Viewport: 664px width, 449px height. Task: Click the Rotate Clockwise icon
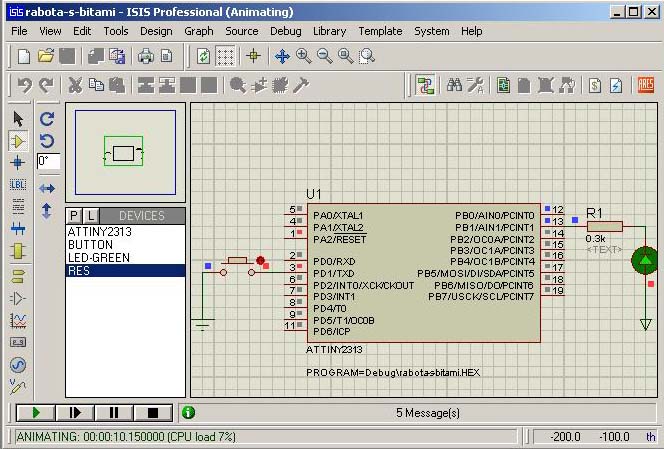click(47, 119)
